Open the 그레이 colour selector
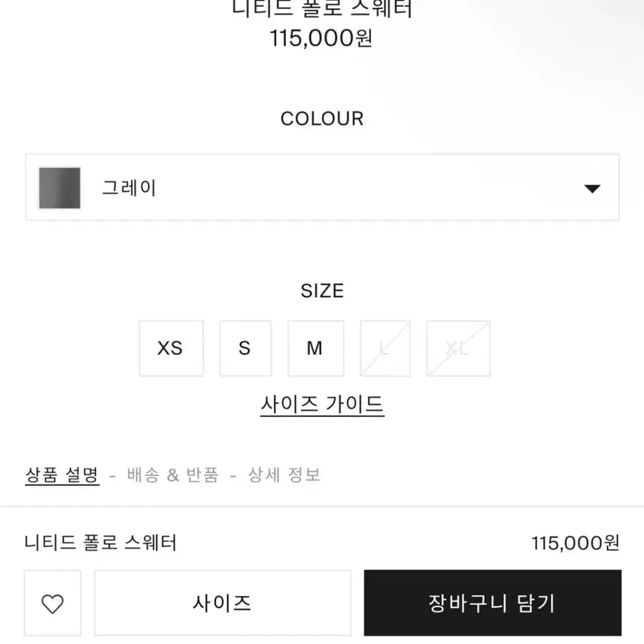 [322, 188]
